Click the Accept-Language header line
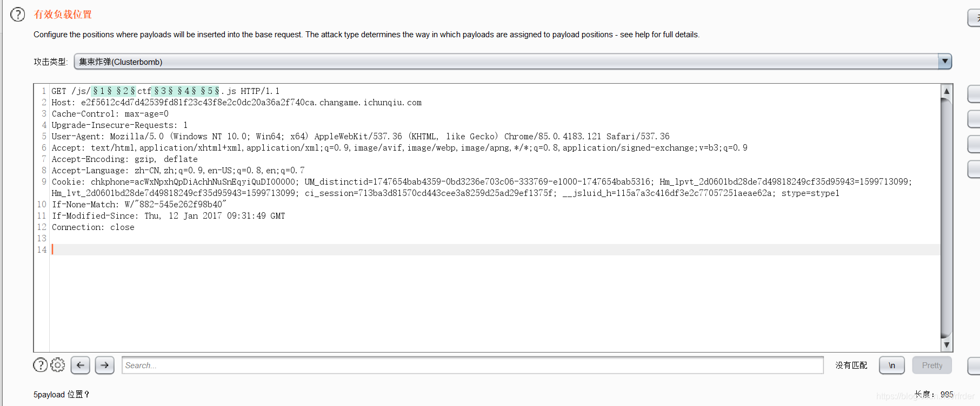This screenshot has height=406, width=980. pyautogui.click(x=178, y=171)
